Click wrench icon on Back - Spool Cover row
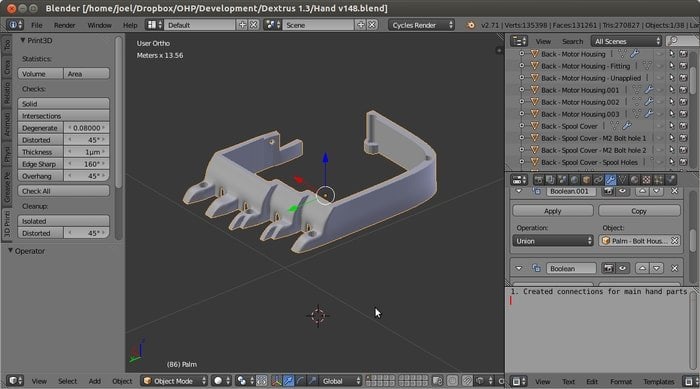 [x=627, y=126]
